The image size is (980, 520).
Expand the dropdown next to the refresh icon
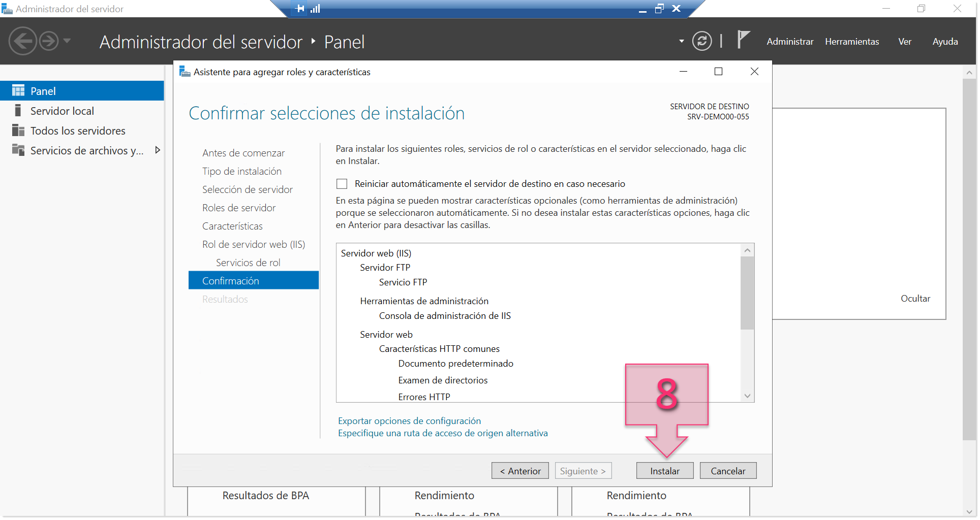pos(681,42)
